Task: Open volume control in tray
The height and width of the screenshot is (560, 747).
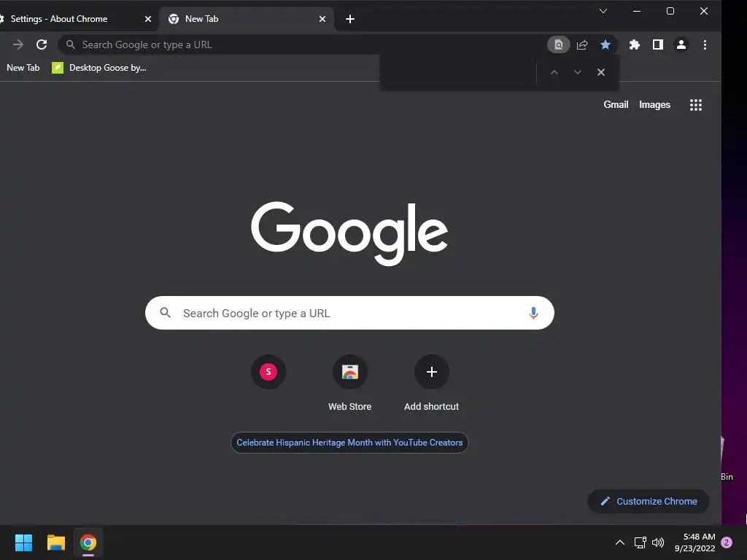Action: pos(658,542)
